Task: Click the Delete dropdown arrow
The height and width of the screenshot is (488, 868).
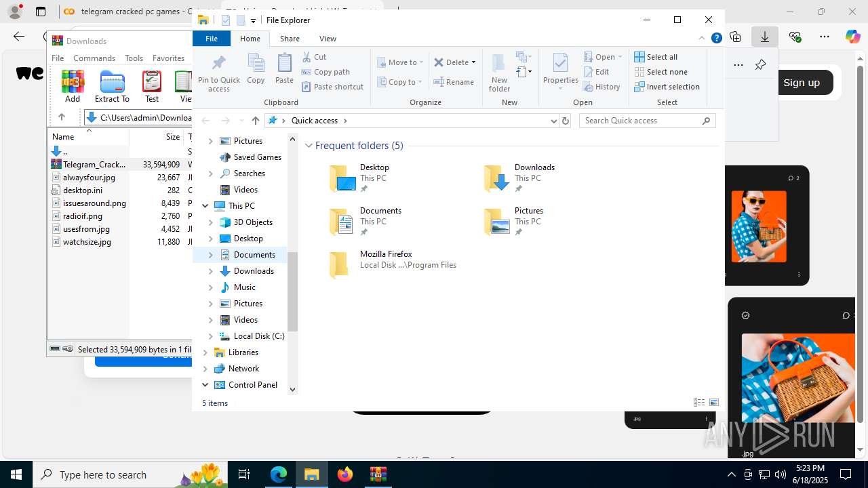Action: [473, 62]
